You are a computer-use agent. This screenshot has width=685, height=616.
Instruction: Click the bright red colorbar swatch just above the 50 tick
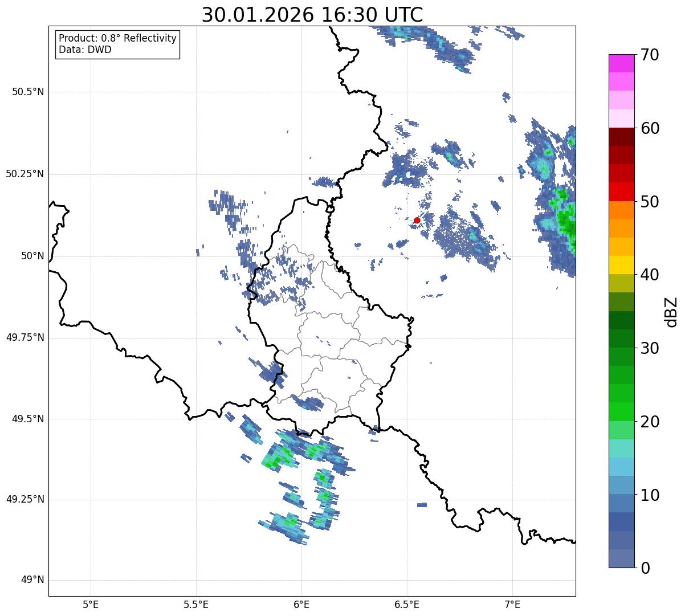(x=621, y=191)
